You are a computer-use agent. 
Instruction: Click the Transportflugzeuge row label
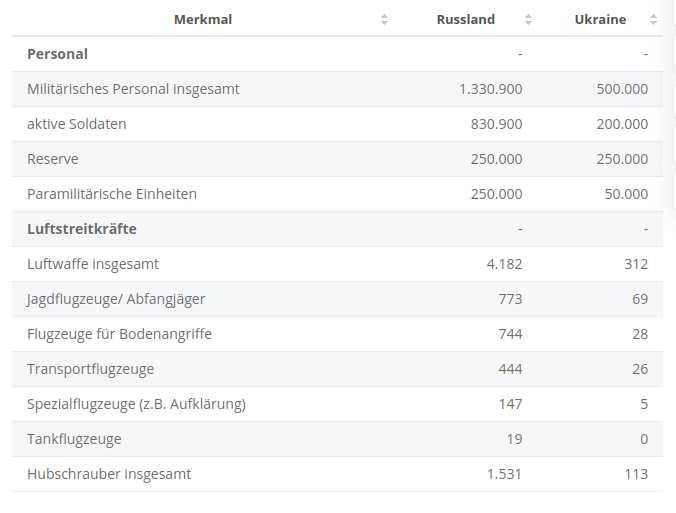click(x=91, y=369)
